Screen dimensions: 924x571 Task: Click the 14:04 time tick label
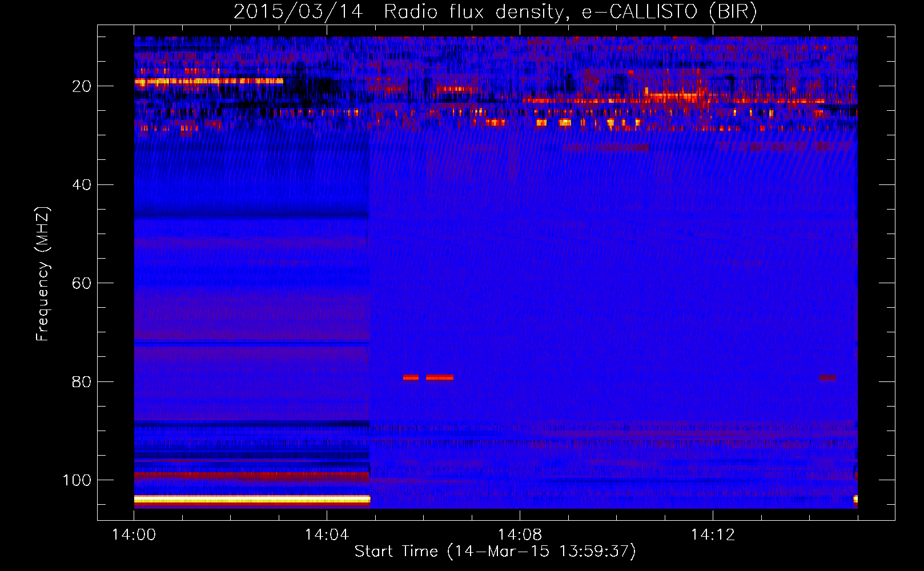327,535
